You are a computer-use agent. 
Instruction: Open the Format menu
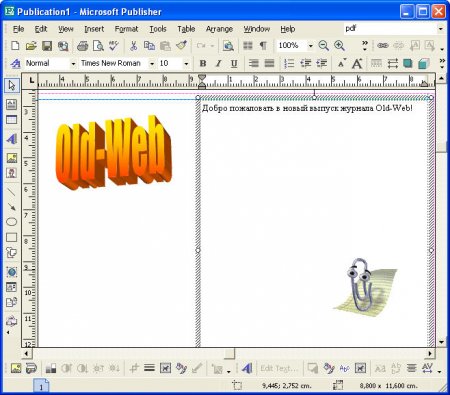click(126, 29)
